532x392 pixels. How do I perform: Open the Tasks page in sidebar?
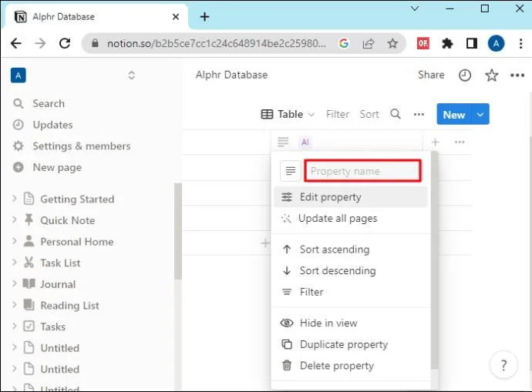pos(52,327)
